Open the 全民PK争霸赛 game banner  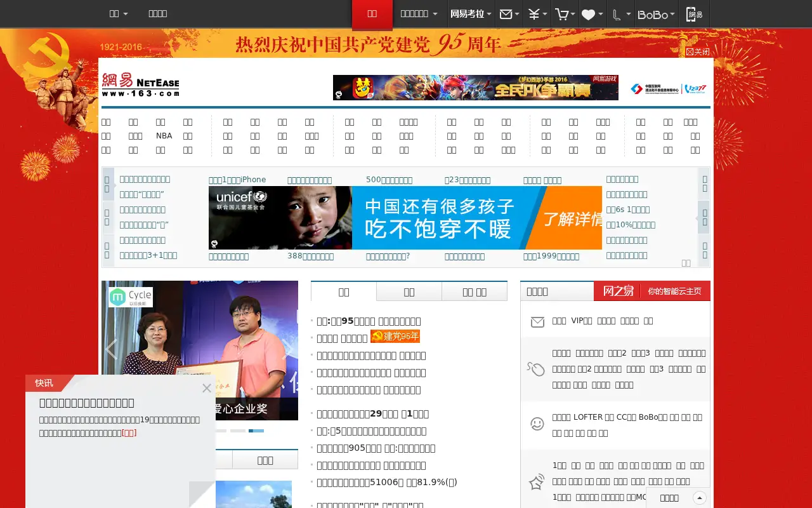476,88
